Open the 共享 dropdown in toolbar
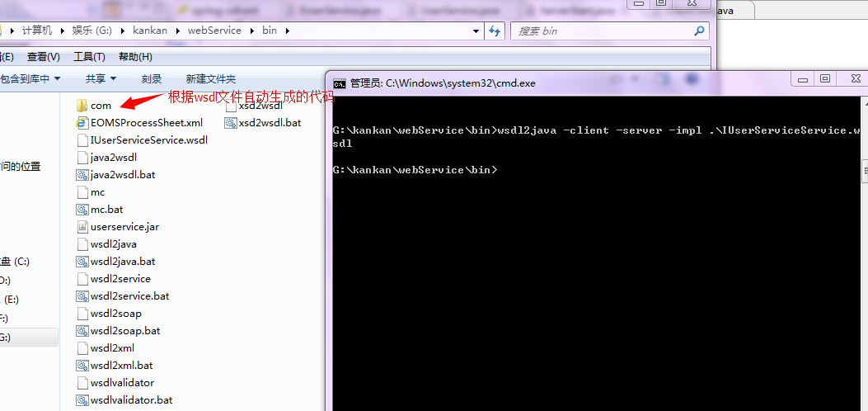 101,78
